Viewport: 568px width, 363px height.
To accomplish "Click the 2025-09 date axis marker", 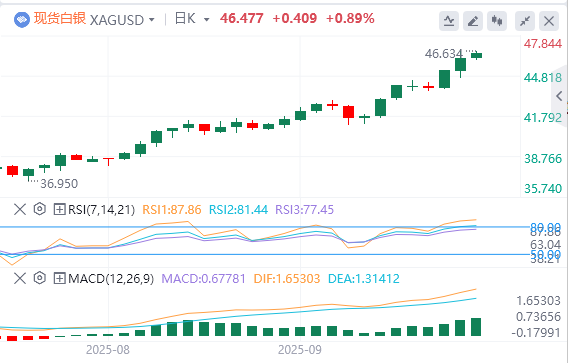I will click(300, 350).
